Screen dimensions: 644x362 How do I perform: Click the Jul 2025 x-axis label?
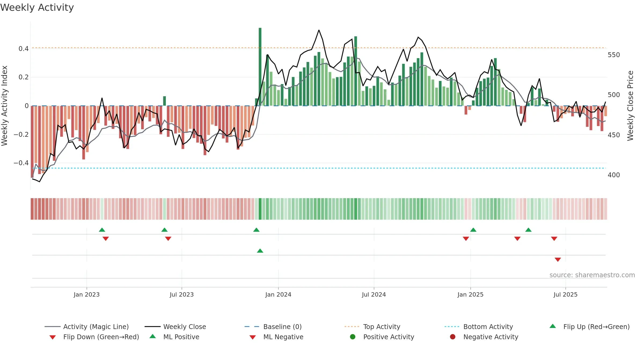point(565,294)
